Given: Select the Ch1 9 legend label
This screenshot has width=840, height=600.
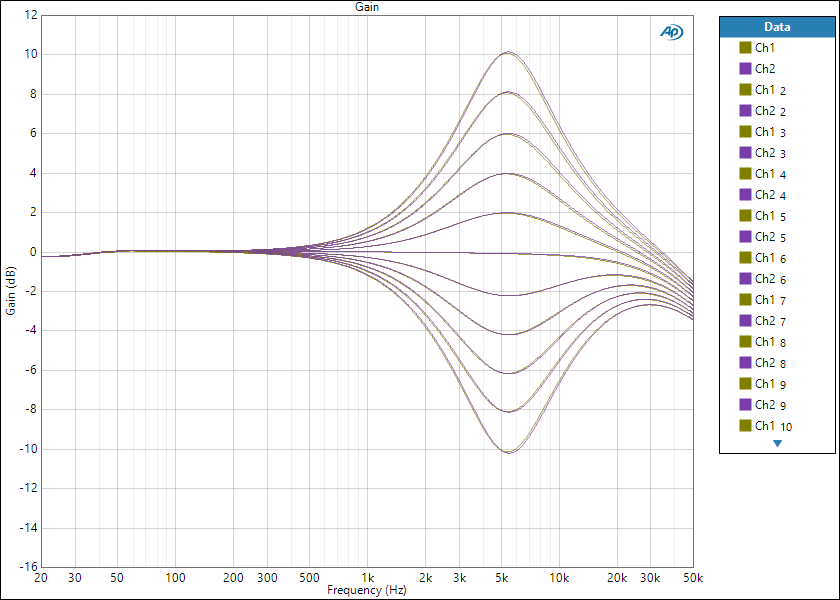Looking at the screenshot, I should pyautogui.click(x=770, y=384).
